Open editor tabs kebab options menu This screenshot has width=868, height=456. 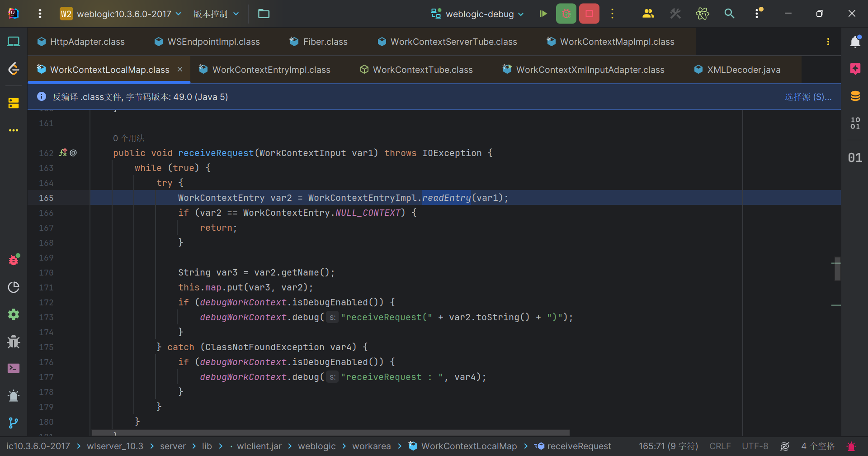point(828,42)
